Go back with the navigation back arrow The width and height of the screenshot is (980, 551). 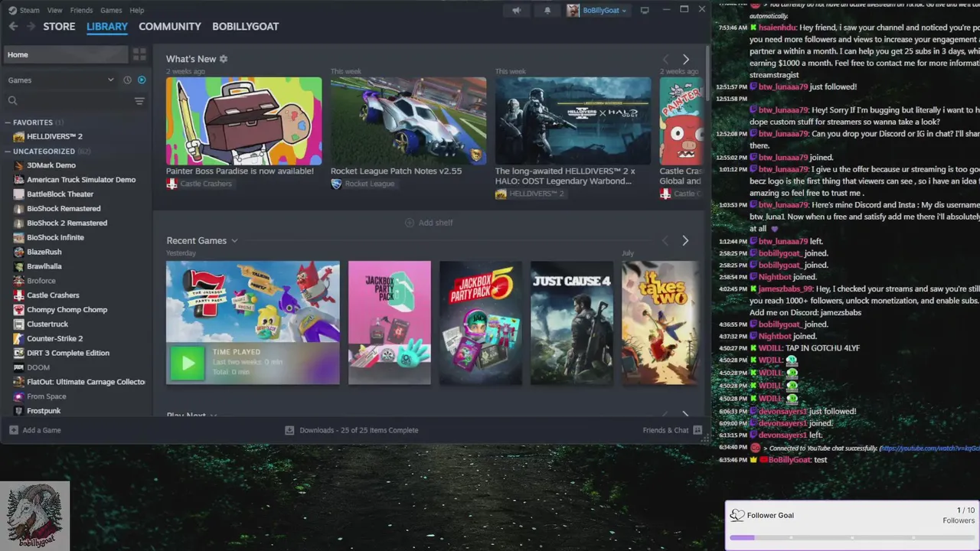click(x=13, y=26)
